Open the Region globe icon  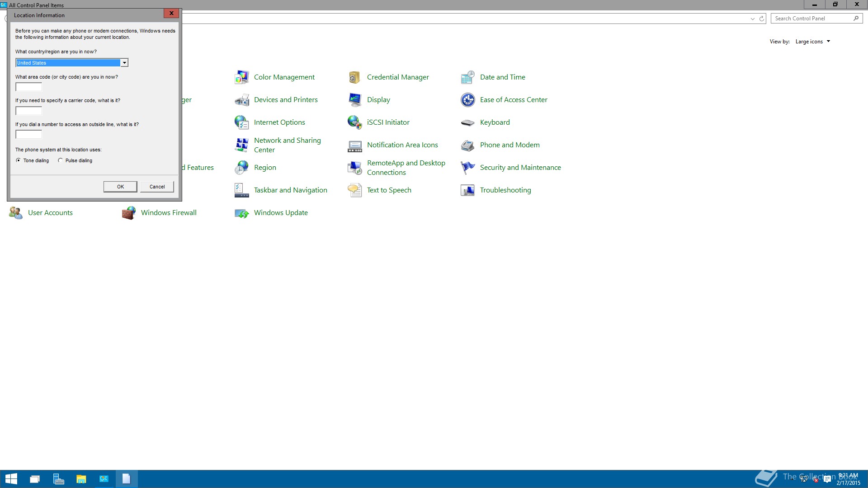[x=241, y=168]
